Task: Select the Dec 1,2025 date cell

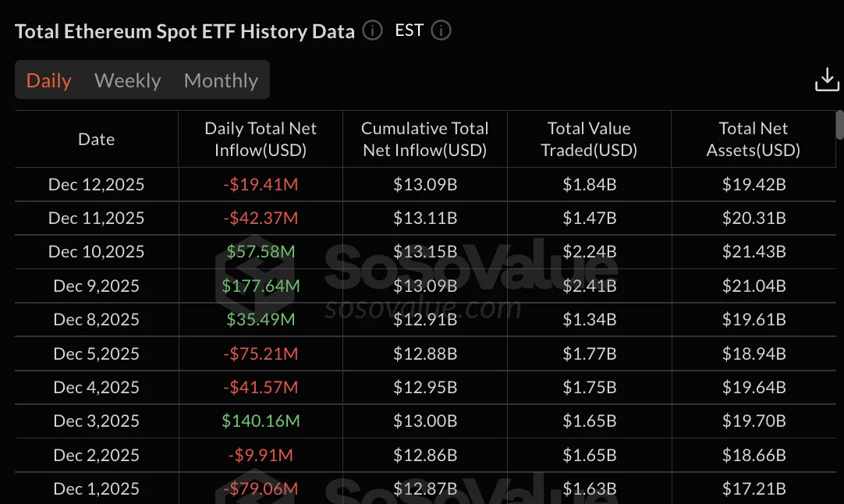Action: [96, 488]
